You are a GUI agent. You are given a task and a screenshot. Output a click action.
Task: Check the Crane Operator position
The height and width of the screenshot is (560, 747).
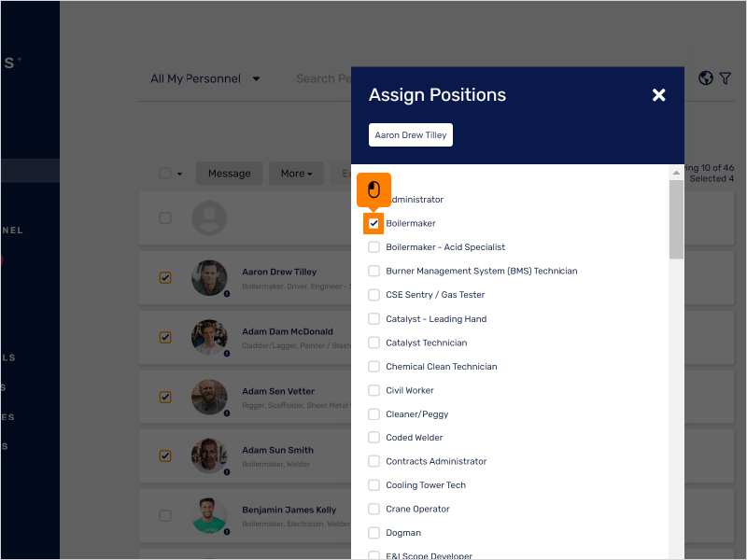click(x=374, y=509)
